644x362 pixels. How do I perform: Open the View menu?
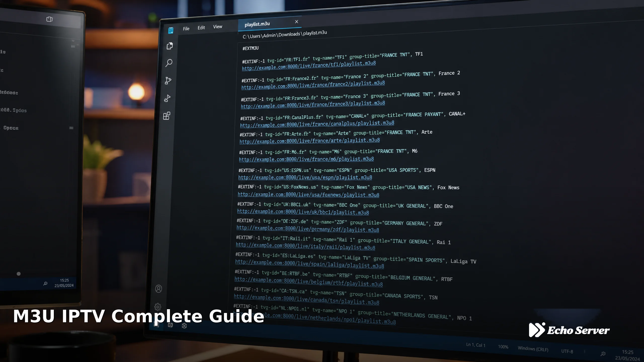tap(218, 27)
